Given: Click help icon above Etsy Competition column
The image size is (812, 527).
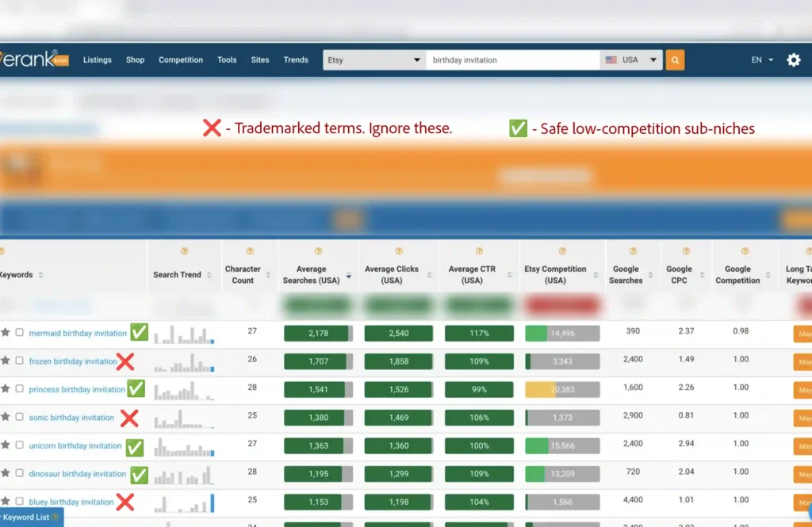Looking at the screenshot, I should (562, 251).
